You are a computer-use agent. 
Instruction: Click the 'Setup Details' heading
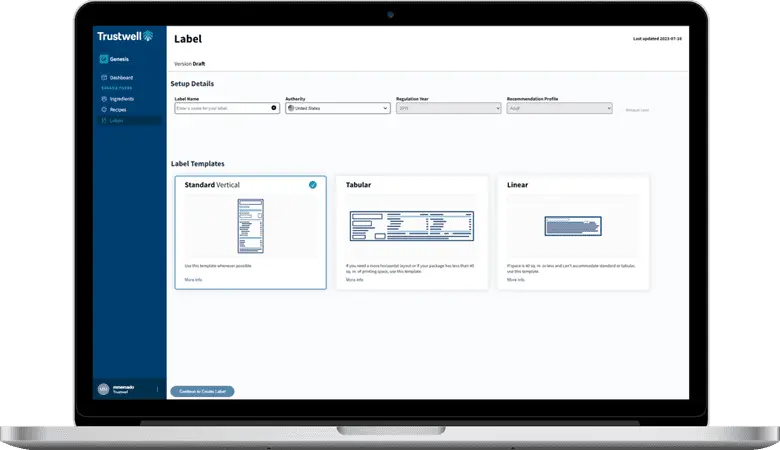[x=192, y=84]
